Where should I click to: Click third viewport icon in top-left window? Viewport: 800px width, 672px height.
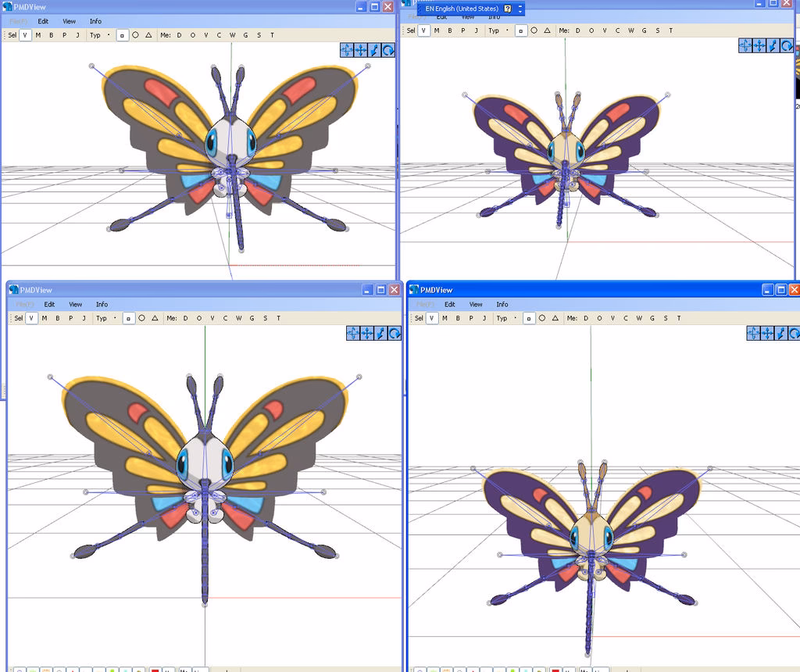tap(374, 50)
